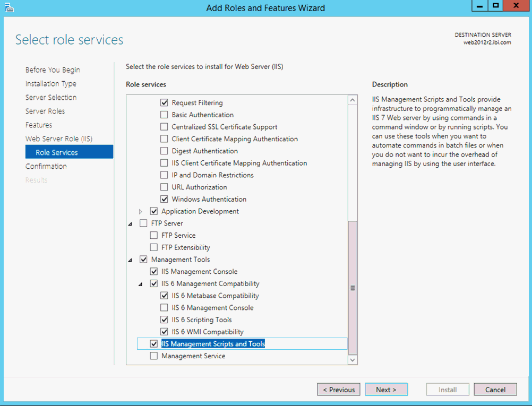Enable Basic Authentication checkbox
532x406 pixels.
click(x=164, y=115)
